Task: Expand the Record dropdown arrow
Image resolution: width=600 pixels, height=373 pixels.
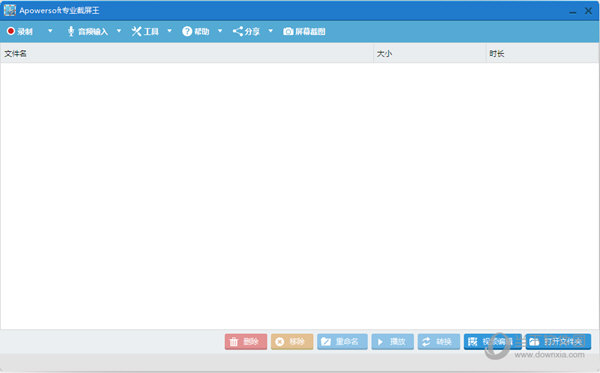Action: (50, 31)
